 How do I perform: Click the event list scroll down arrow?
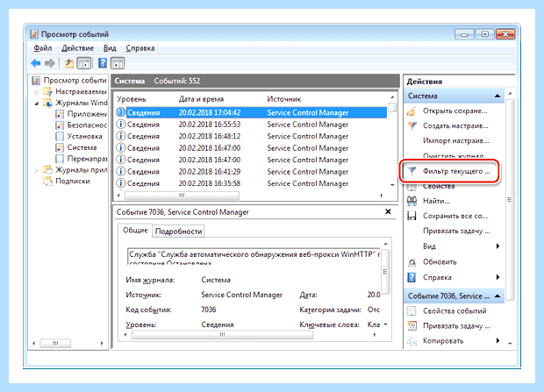pos(392,185)
